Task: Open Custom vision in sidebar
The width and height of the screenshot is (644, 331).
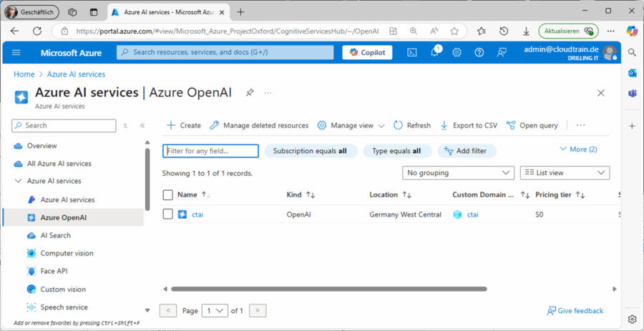Action: pyautogui.click(x=63, y=289)
